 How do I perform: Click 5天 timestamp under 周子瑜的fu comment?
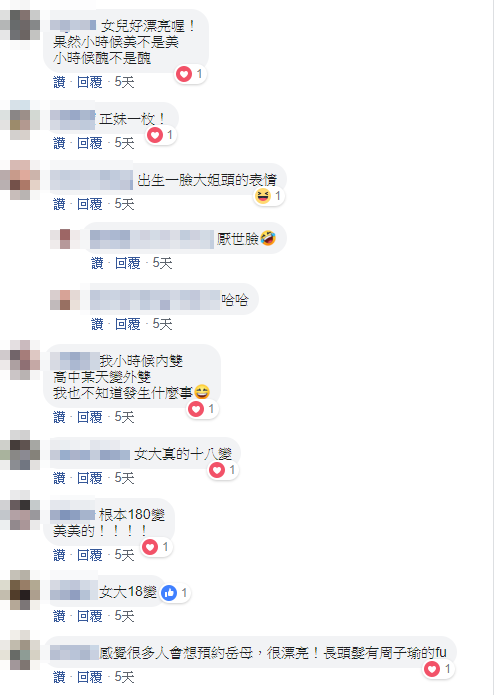pyautogui.click(x=124, y=677)
